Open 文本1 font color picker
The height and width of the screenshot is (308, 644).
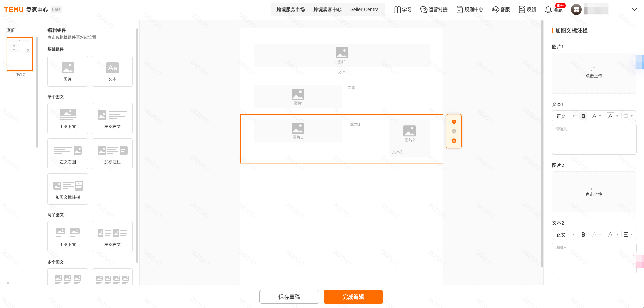[596, 116]
